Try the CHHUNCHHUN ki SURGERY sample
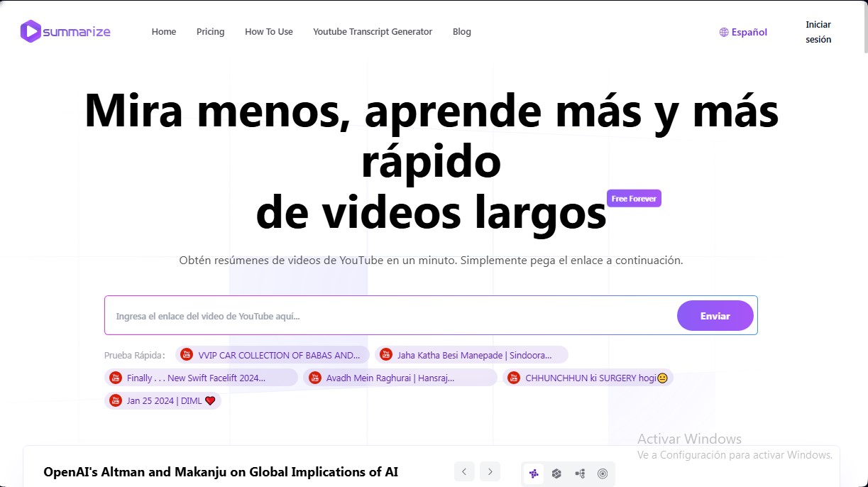Image resolution: width=868 pixels, height=487 pixels. (x=588, y=378)
